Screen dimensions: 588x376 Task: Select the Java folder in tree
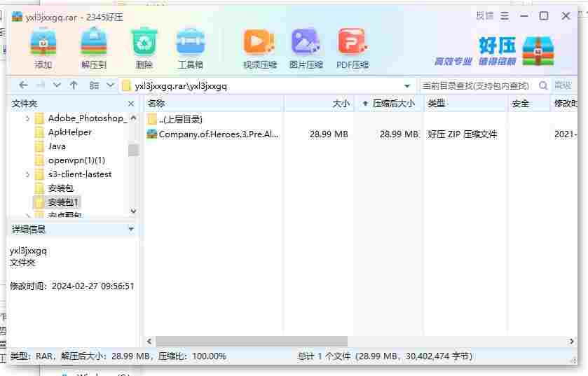tap(57, 146)
